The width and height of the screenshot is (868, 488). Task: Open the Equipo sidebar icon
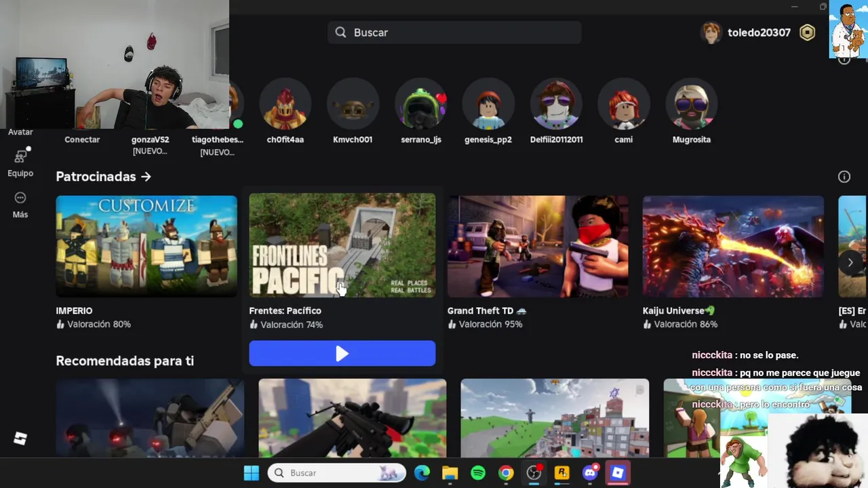tap(20, 157)
